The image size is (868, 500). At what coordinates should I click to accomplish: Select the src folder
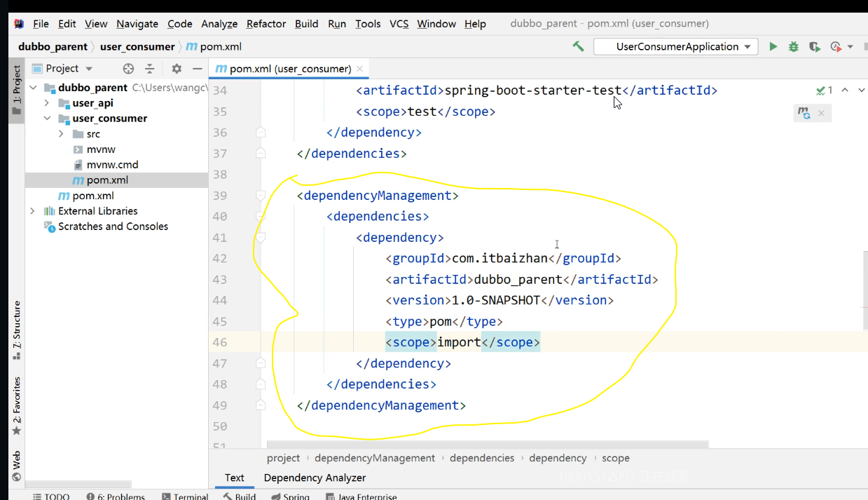coord(93,134)
